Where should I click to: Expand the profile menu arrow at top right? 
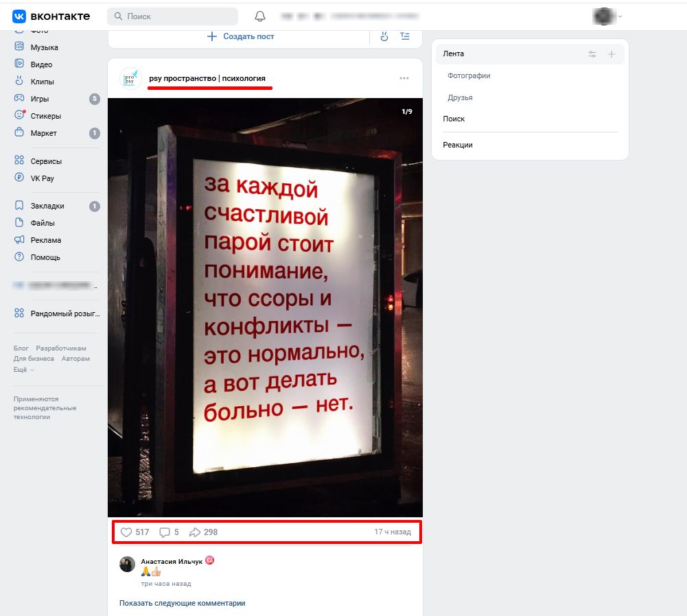[x=620, y=16]
